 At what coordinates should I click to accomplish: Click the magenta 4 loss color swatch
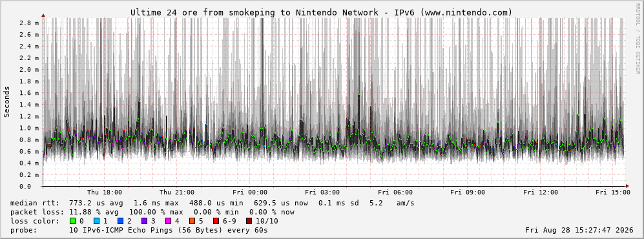click(168, 221)
